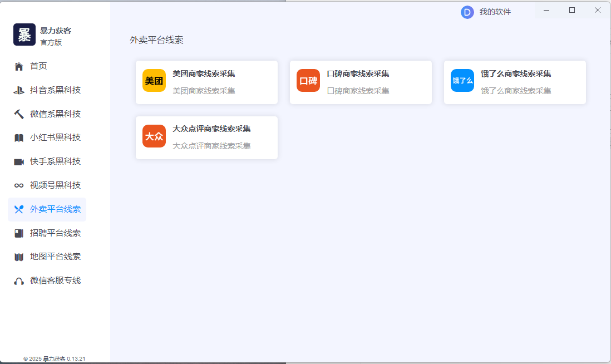Open 美团商家线索采集 card title
This screenshot has width=611, height=364.
[204, 73]
